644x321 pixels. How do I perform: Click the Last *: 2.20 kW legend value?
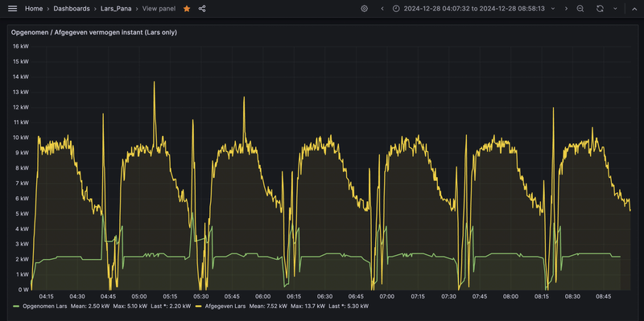[x=171, y=306]
